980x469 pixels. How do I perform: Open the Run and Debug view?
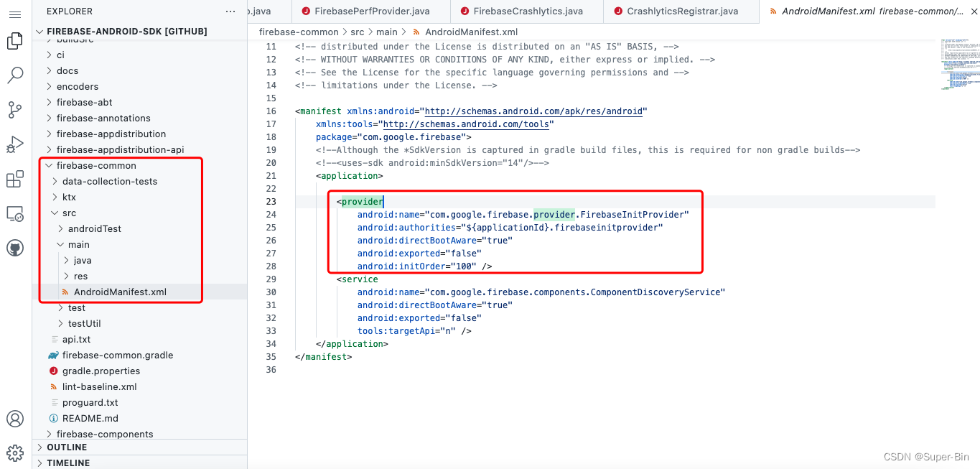(15, 144)
